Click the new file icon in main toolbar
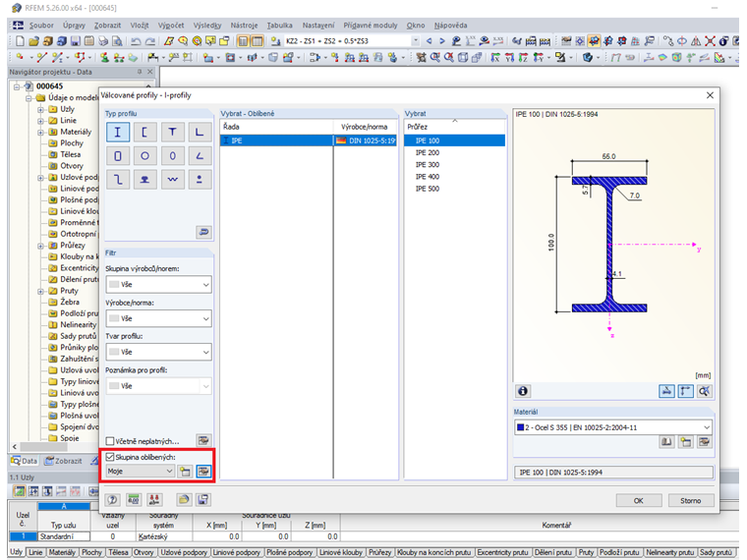The width and height of the screenshot is (747, 560). 20,41
